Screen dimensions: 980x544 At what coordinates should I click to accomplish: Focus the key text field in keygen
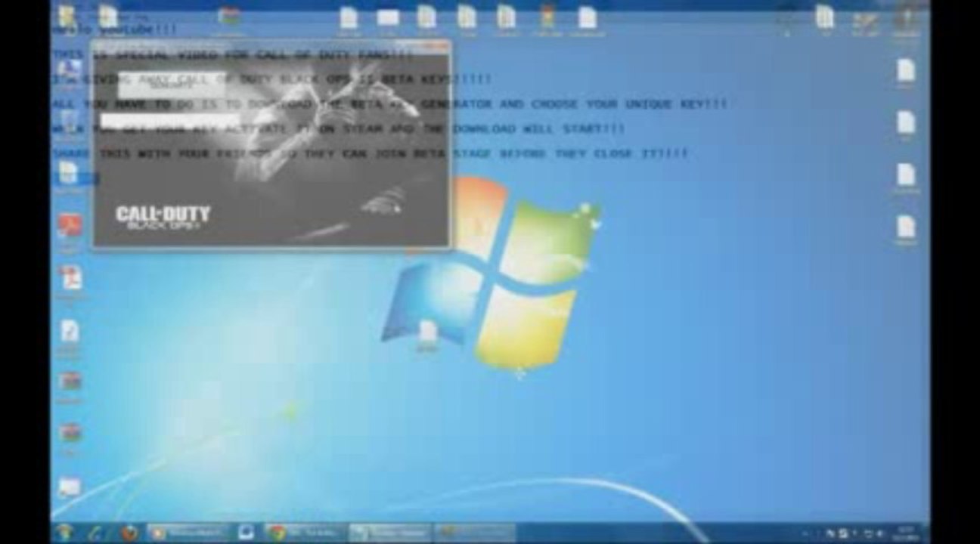tap(170, 121)
